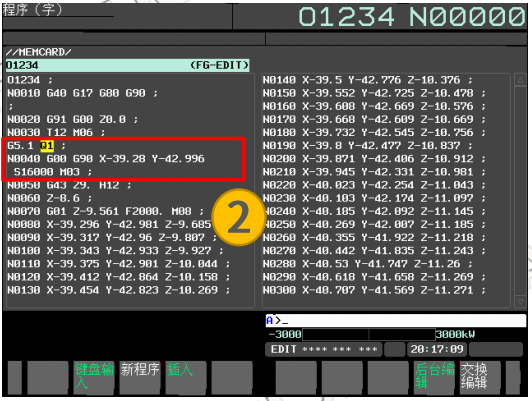Click the //MEMCARD/ folder path

[38, 52]
